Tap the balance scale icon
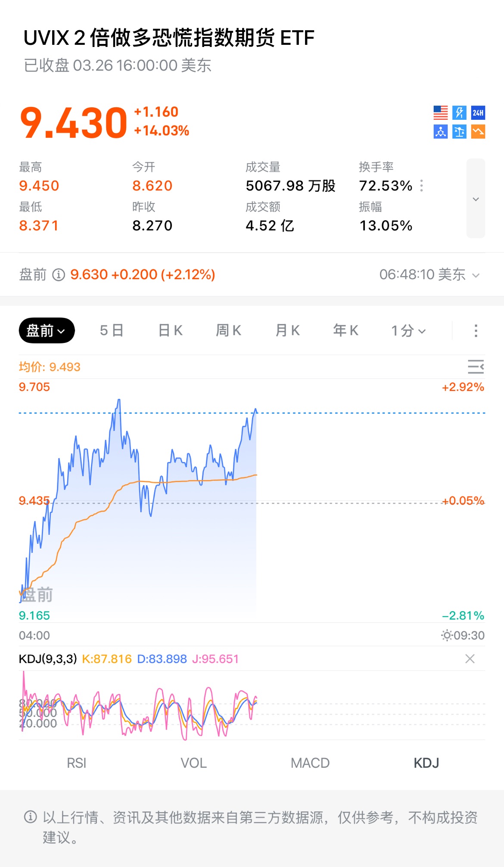Screen dimensions: 504x867 (459, 132)
